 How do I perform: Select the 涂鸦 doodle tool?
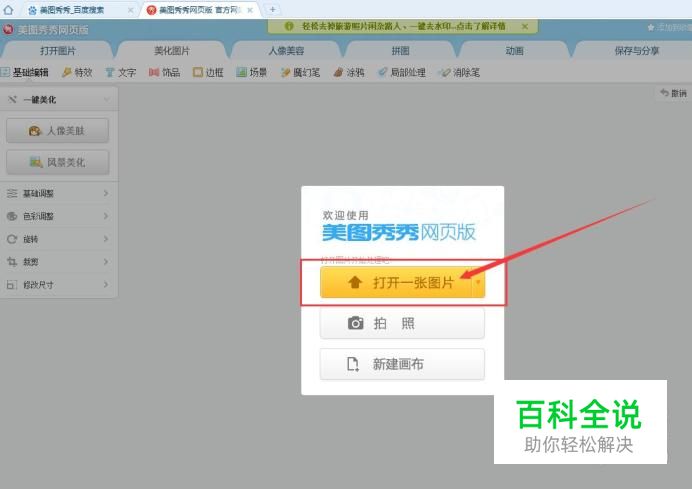tap(349, 72)
